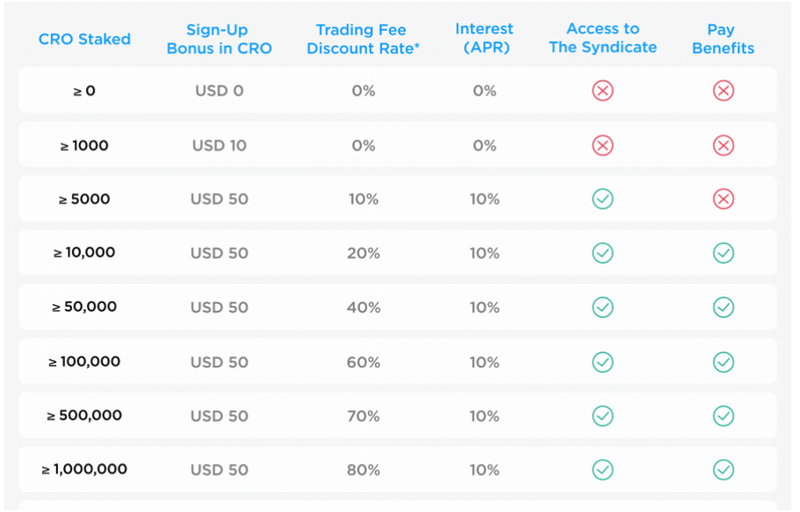Click red X for Syndicate access, ≥ 1000 row
This screenshot has width=800, height=512.
coord(602,146)
